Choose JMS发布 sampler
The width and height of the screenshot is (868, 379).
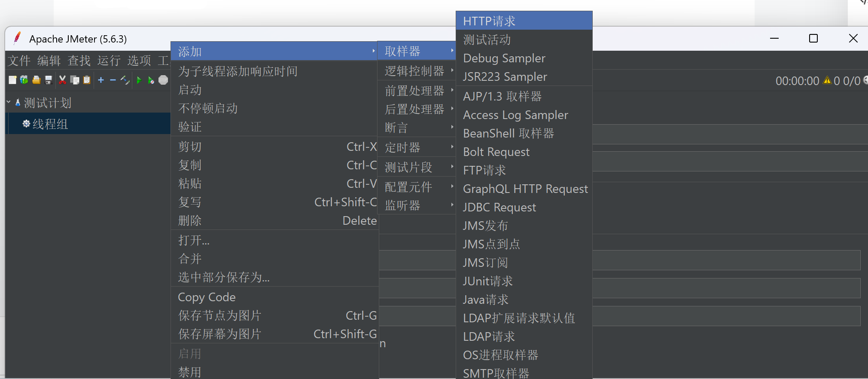pos(524,226)
